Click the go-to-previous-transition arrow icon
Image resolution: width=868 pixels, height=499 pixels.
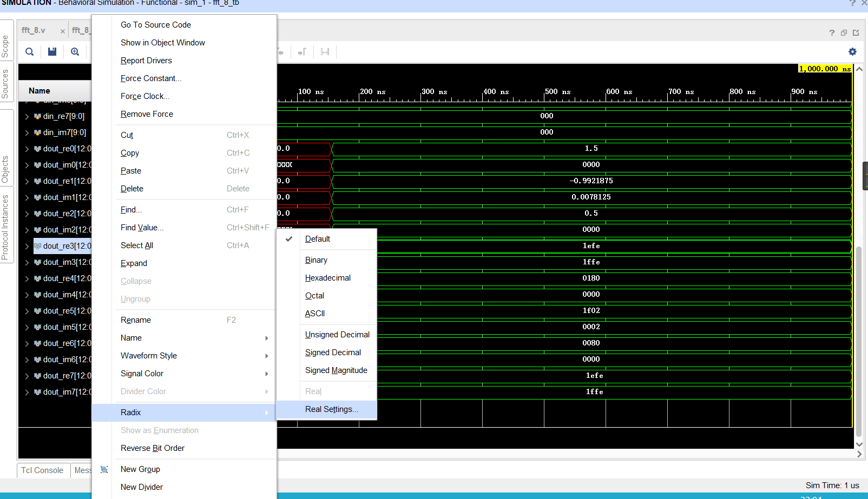[280, 51]
